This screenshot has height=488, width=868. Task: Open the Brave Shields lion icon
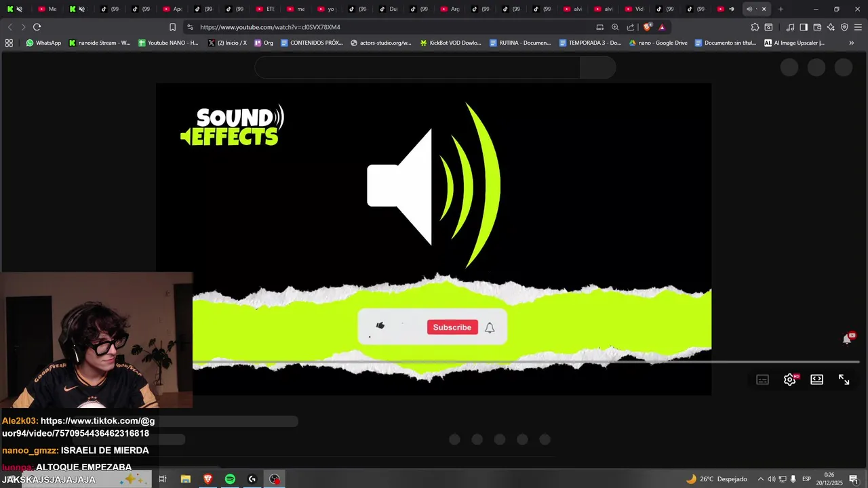(x=648, y=27)
